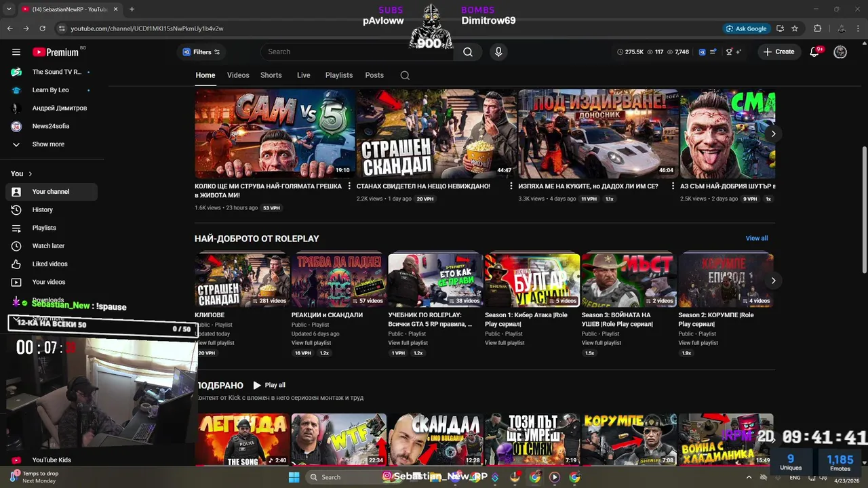Click Play all for ПОДБРАНО

(269, 385)
